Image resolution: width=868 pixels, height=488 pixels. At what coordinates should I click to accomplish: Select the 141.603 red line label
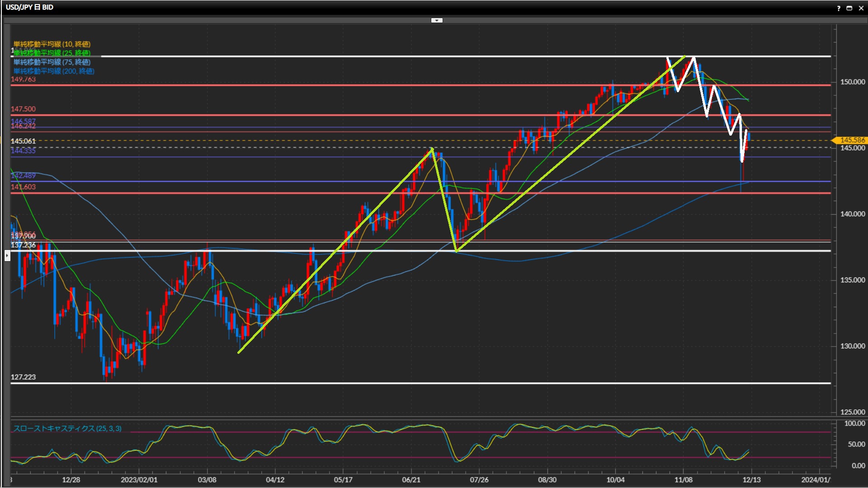click(23, 187)
